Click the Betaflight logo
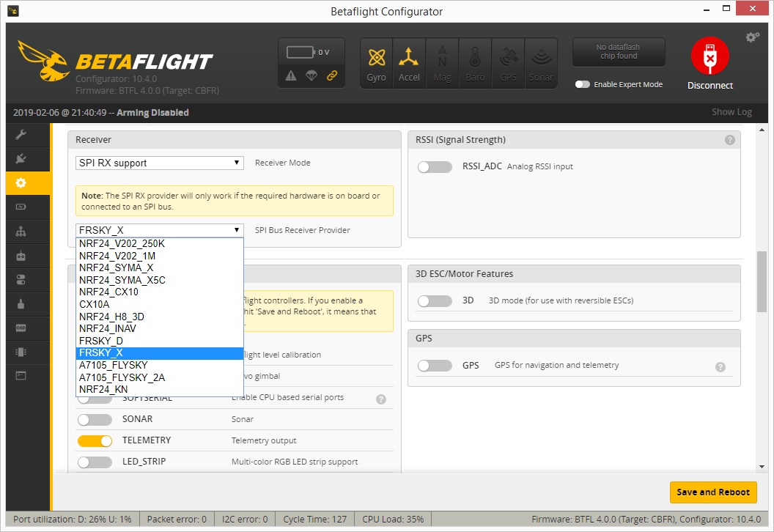774x532 pixels. 116,62
